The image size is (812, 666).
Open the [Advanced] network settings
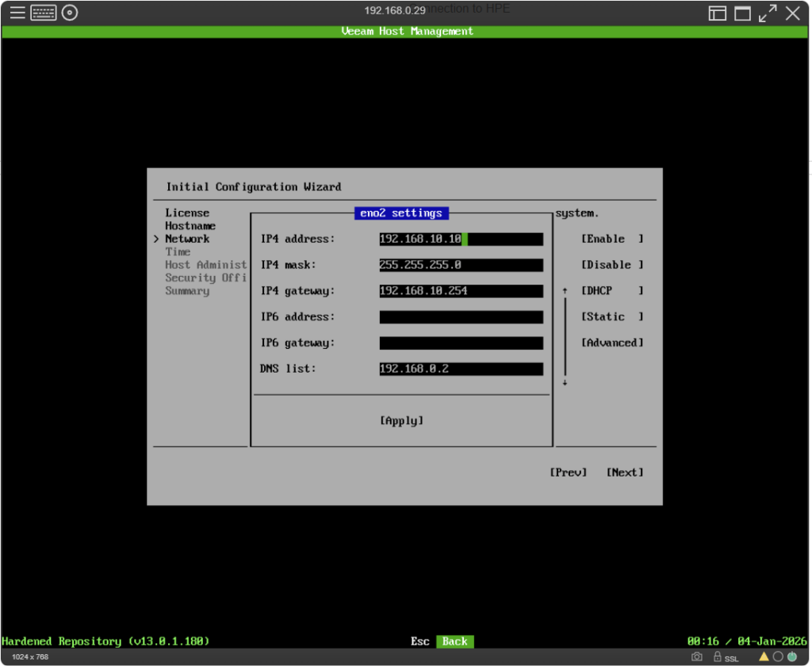(612, 343)
